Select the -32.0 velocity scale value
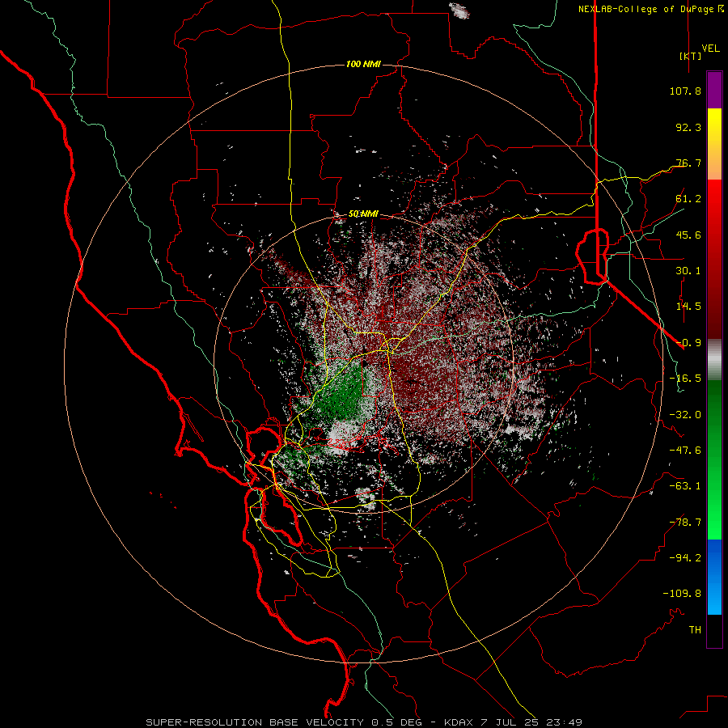Screen dimensions: 728x728 pos(685,415)
